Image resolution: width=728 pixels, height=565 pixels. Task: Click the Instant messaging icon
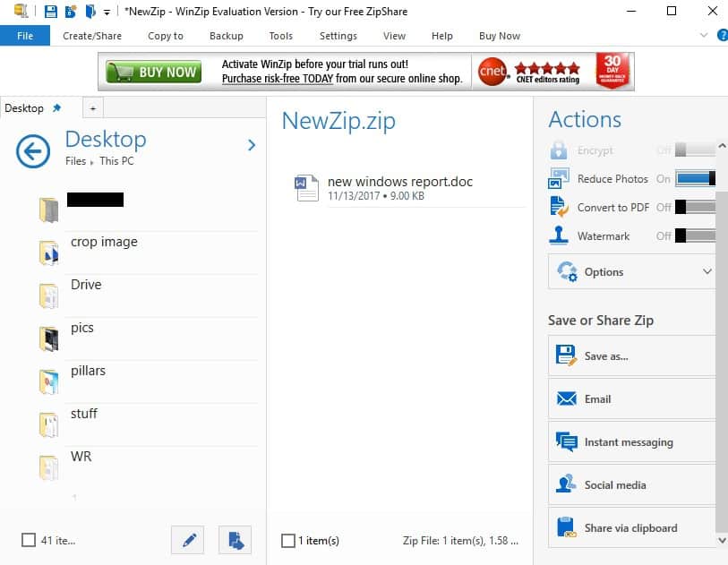(566, 441)
